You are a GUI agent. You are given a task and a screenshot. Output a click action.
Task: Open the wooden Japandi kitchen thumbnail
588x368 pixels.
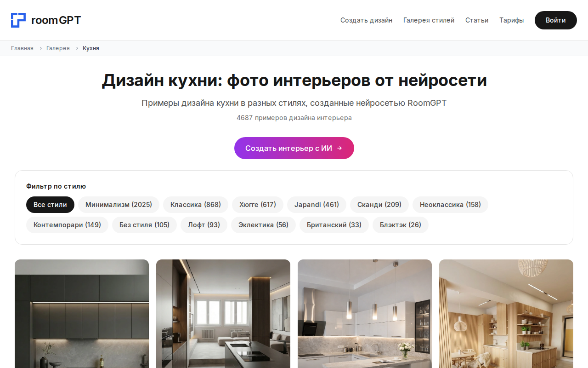506,313
